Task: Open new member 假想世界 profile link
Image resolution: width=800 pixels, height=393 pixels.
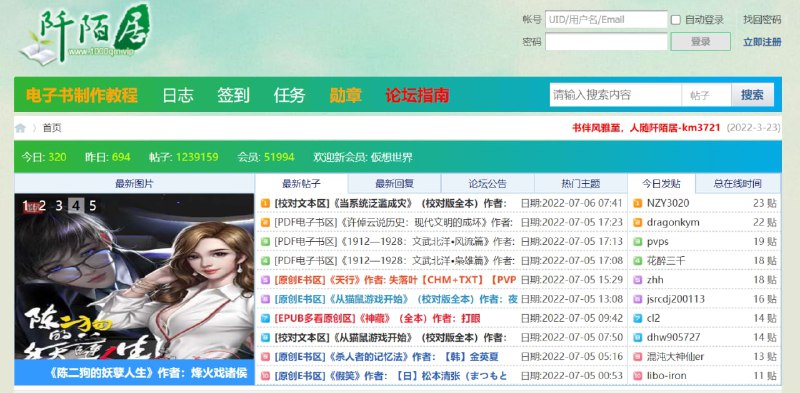Action: pyautogui.click(x=392, y=157)
